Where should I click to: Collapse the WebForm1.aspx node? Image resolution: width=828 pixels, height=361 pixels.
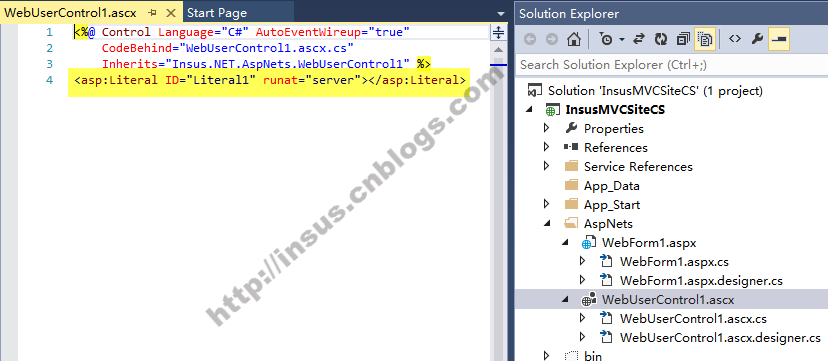coord(566,243)
